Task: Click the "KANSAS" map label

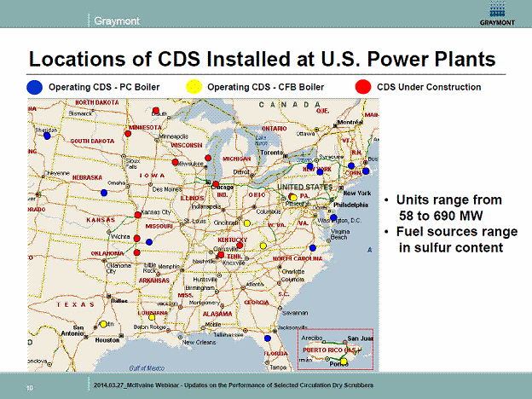Action: pyautogui.click(x=101, y=220)
